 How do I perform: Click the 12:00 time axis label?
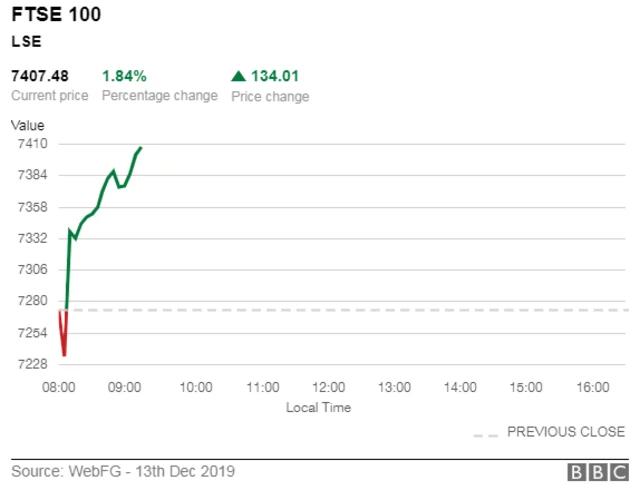click(x=328, y=387)
